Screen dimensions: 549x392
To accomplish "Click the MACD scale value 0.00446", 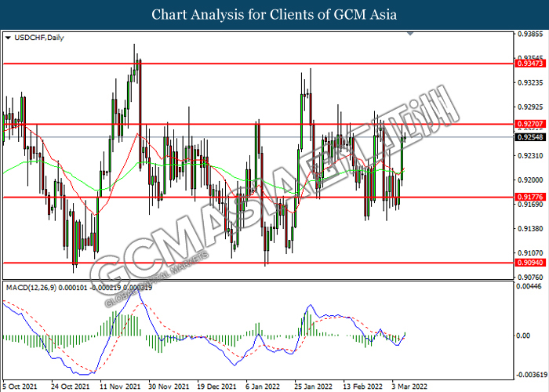I will pyautogui.click(x=529, y=286).
